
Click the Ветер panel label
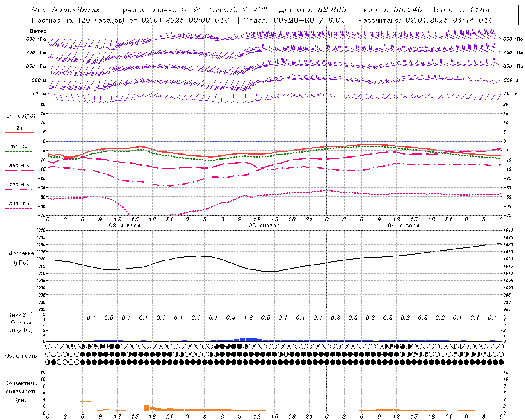tap(38, 31)
